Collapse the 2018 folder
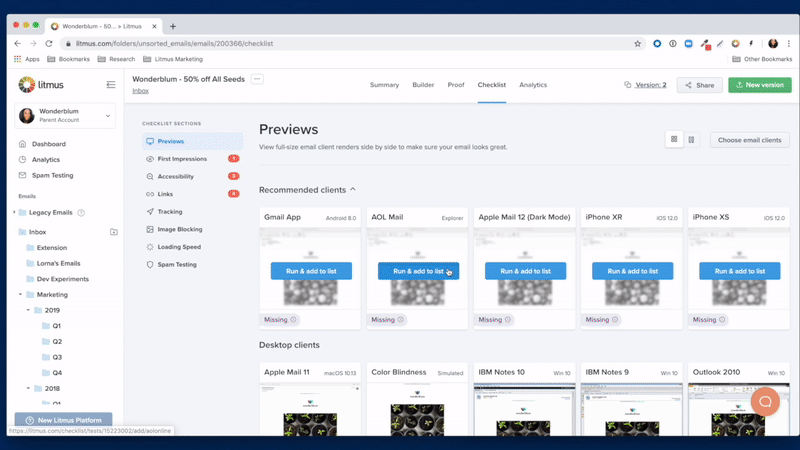Viewport: 800px width, 450px height. (x=28, y=388)
